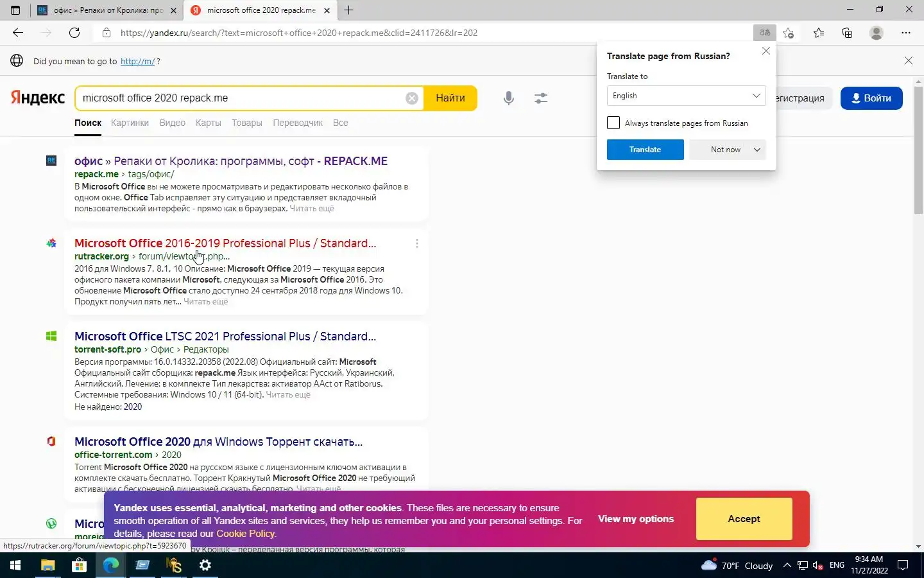Select the Поиск tab

(x=88, y=123)
